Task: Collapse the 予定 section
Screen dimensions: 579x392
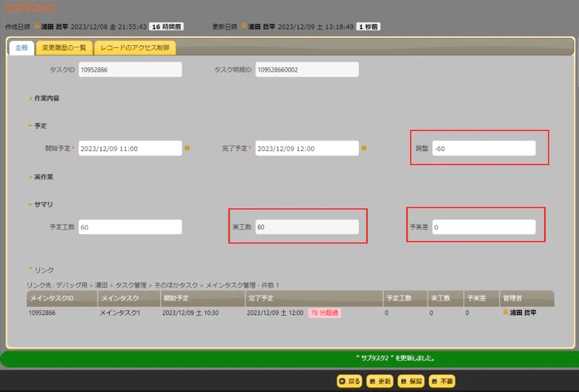Action: tap(38, 126)
